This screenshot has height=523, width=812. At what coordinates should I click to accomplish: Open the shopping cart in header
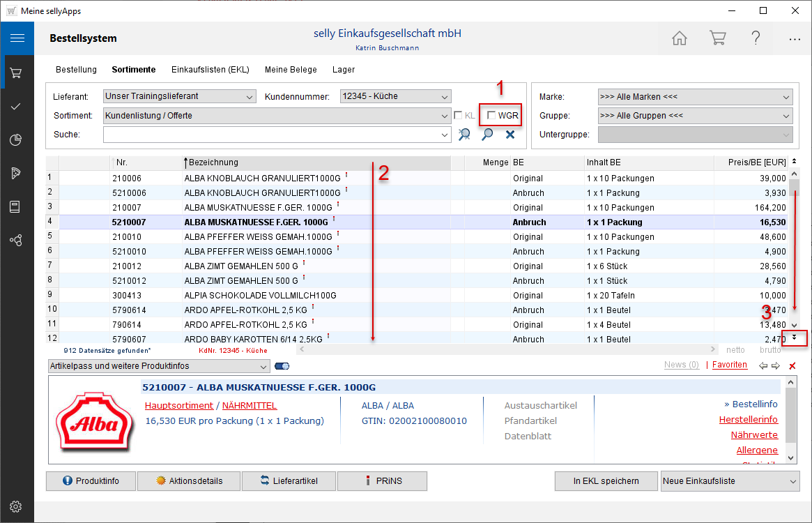[717, 38]
